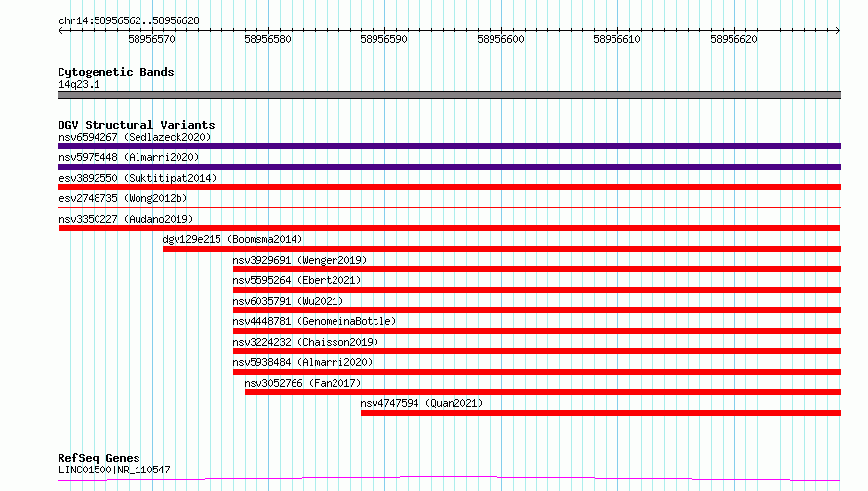The height and width of the screenshot is (491, 868).
Task: Click the gray 14q23.1 cytogenetic band bar
Action: pos(449,95)
